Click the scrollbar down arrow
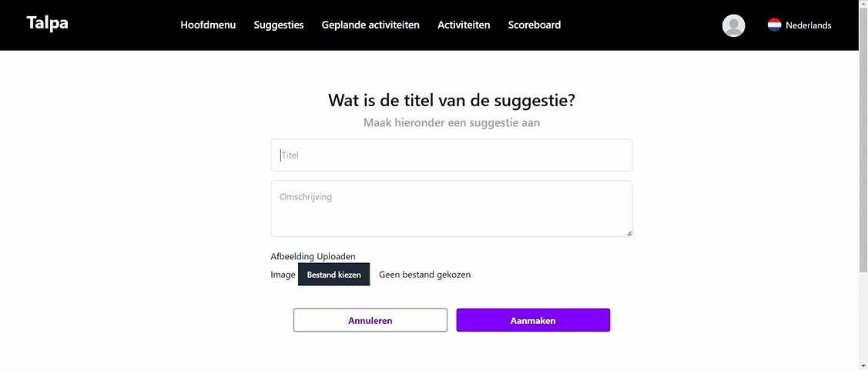Image resolution: width=868 pixels, height=370 pixels. pyautogui.click(x=863, y=365)
